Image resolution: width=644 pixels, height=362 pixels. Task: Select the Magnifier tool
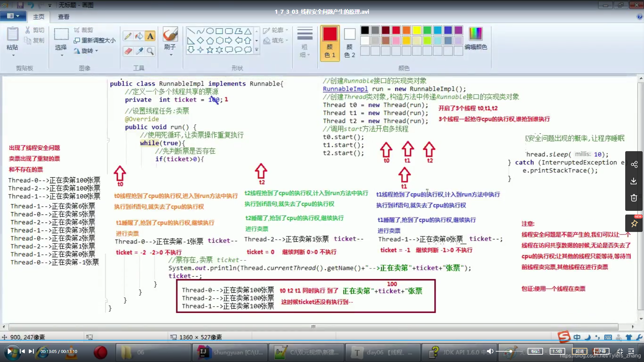tap(150, 51)
